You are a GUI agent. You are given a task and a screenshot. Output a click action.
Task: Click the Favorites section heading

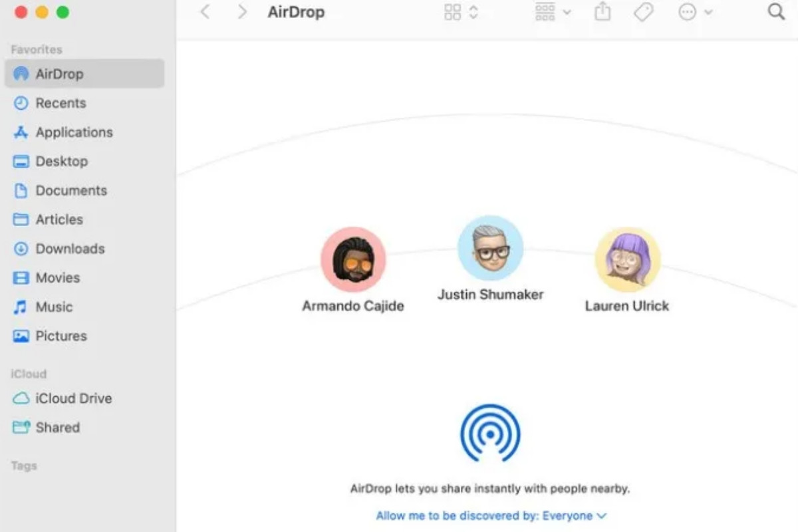(x=37, y=49)
